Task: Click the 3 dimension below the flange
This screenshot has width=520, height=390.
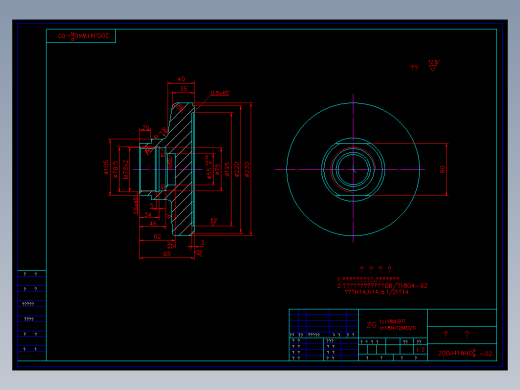Action: 202,243
